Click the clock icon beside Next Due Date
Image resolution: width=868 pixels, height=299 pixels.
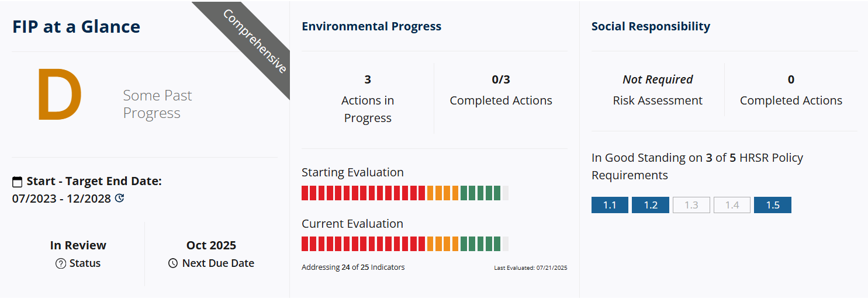tap(173, 263)
